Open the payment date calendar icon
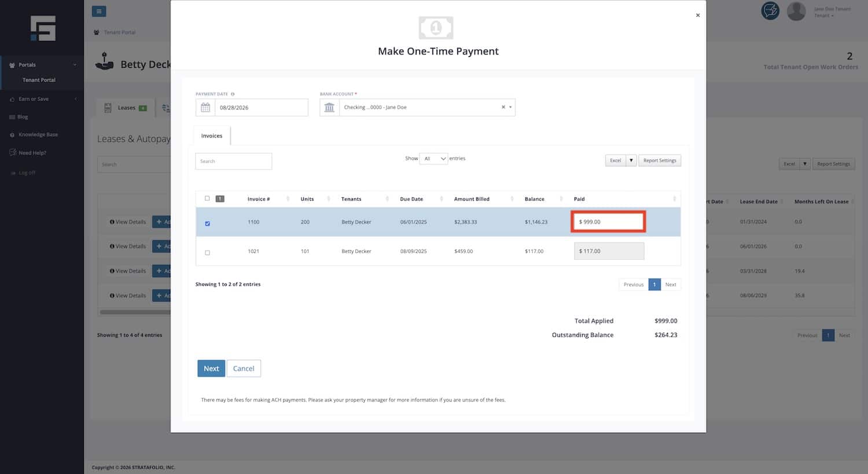868x474 pixels. click(x=205, y=108)
